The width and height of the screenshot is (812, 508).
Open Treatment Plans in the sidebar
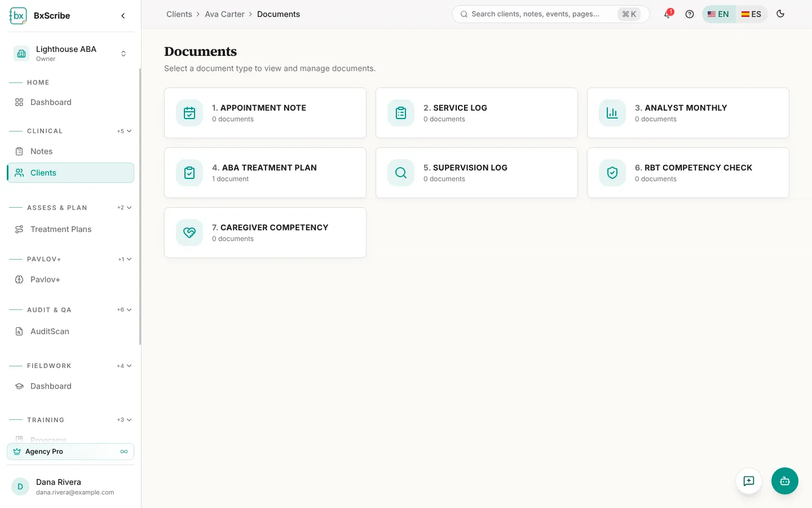pyautogui.click(x=70, y=229)
